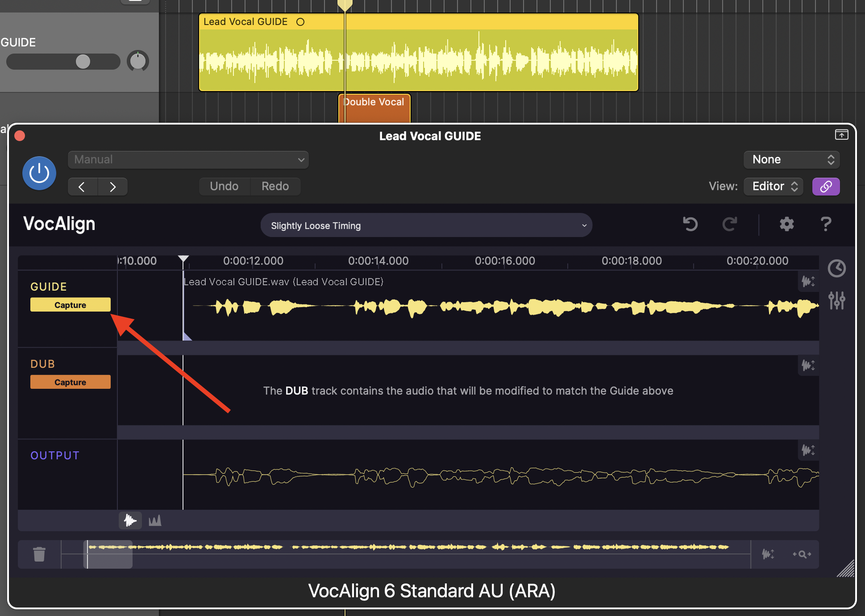Click the zoom magnifier icon
The height and width of the screenshot is (616, 865).
tap(802, 554)
